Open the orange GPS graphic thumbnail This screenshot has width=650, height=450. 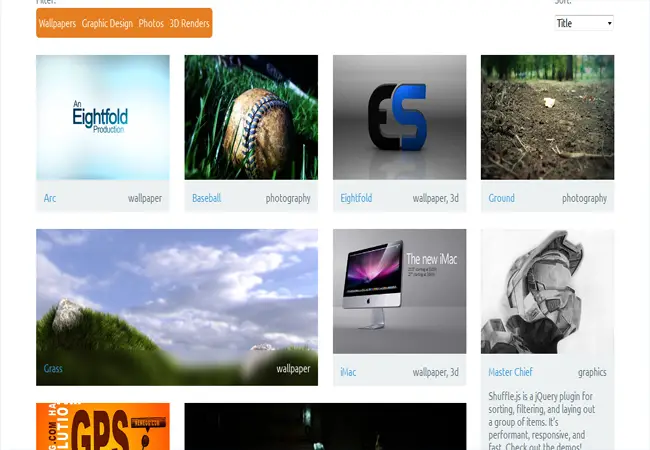pyautogui.click(x=103, y=426)
